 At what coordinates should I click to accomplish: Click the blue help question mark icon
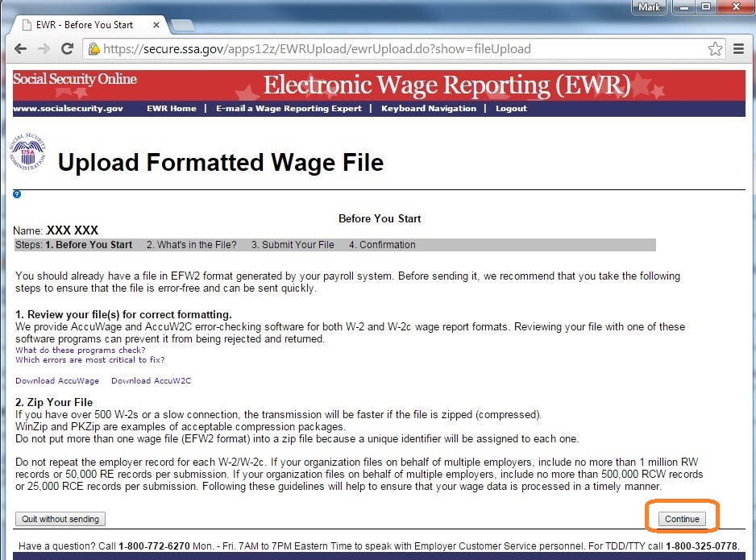[x=17, y=194]
